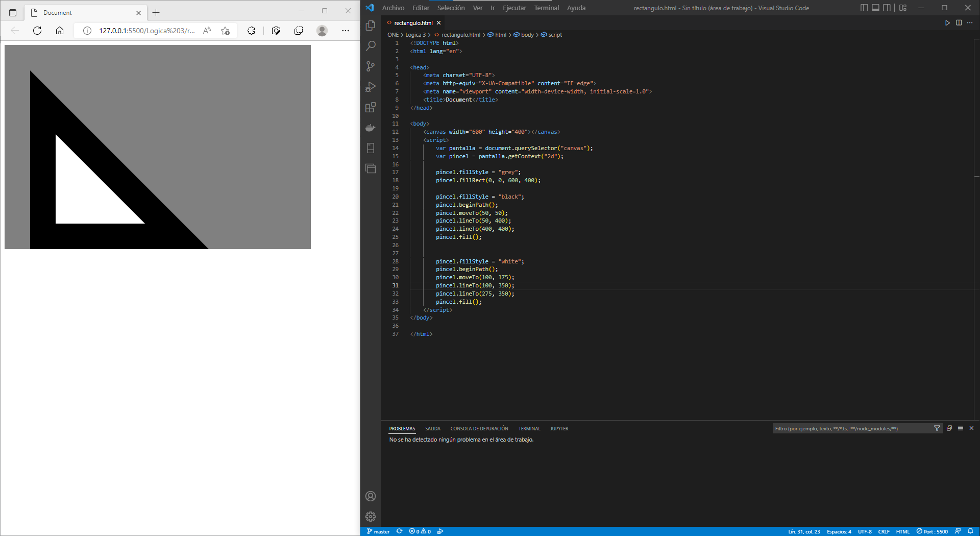This screenshot has width=980, height=536.
Task: Synchronize changes icon in status bar
Action: pyautogui.click(x=400, y=531)
